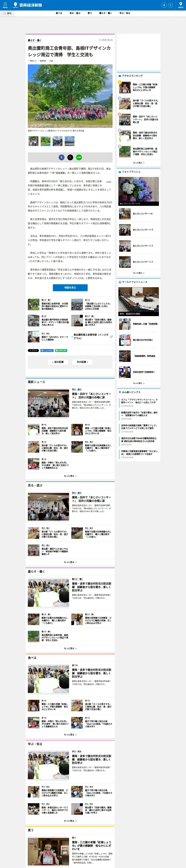
Task: Click the X icon in the header
Action: (x=170, y=5)
